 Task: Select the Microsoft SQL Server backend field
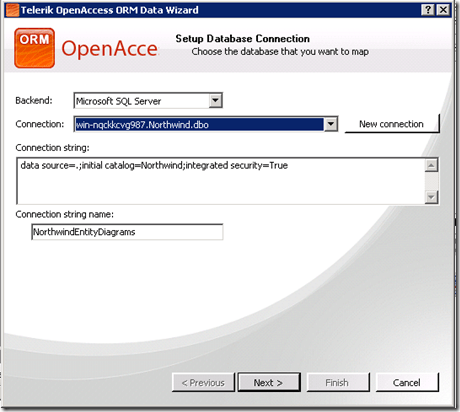click(x=148, y=101)
